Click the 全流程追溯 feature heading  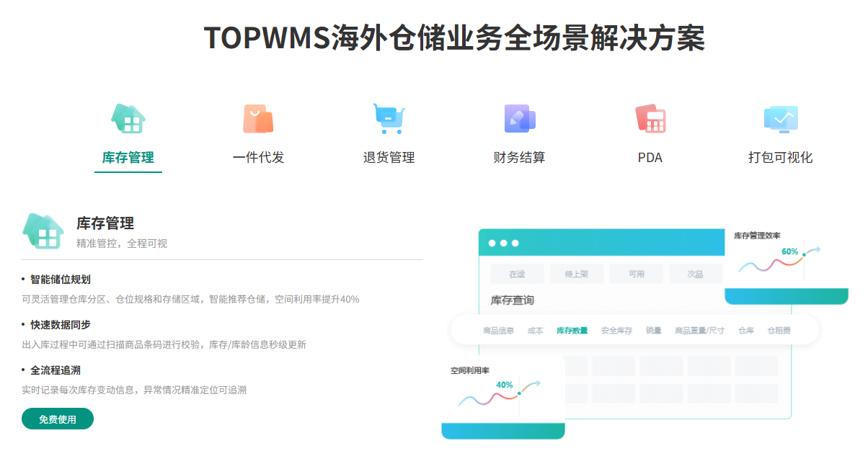[x=56, y=370]
